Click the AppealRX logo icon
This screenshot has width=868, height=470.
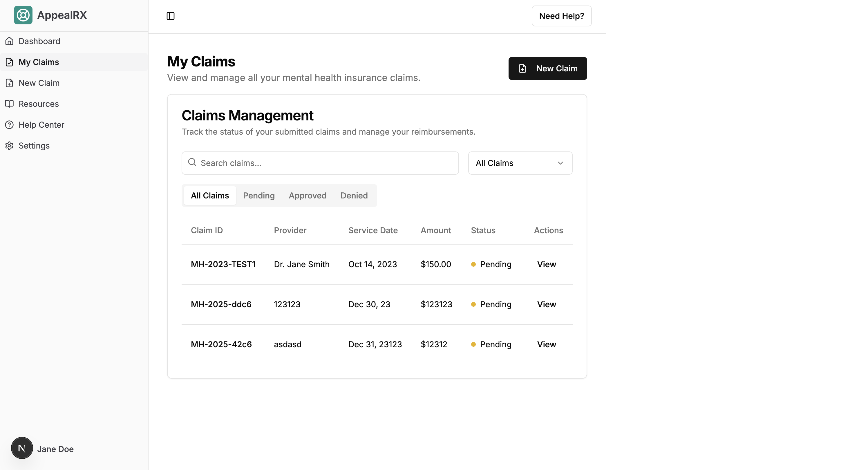[23, 15]
